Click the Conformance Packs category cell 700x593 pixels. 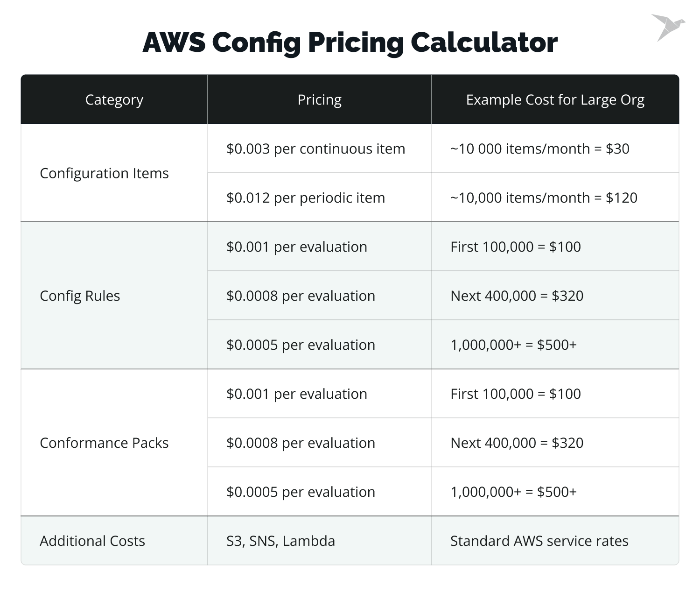104,443
